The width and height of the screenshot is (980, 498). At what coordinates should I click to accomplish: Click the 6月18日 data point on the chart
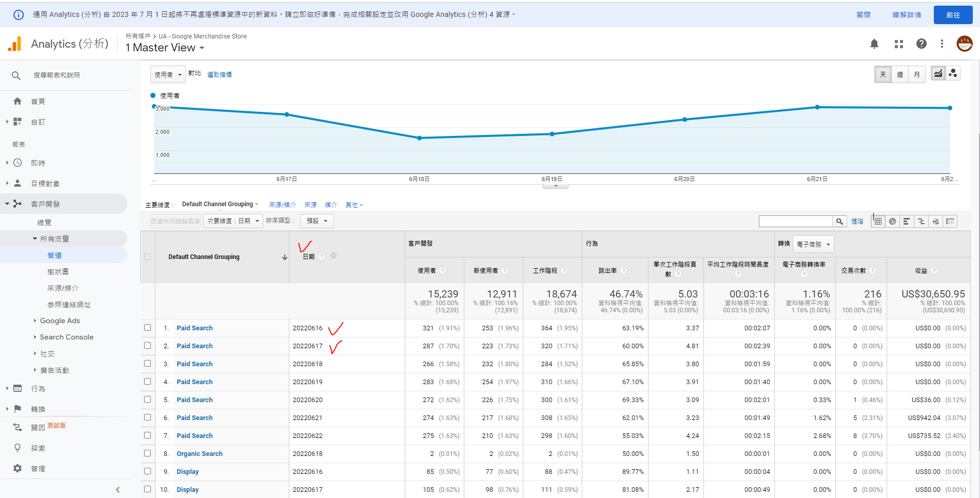coord(419,138)
